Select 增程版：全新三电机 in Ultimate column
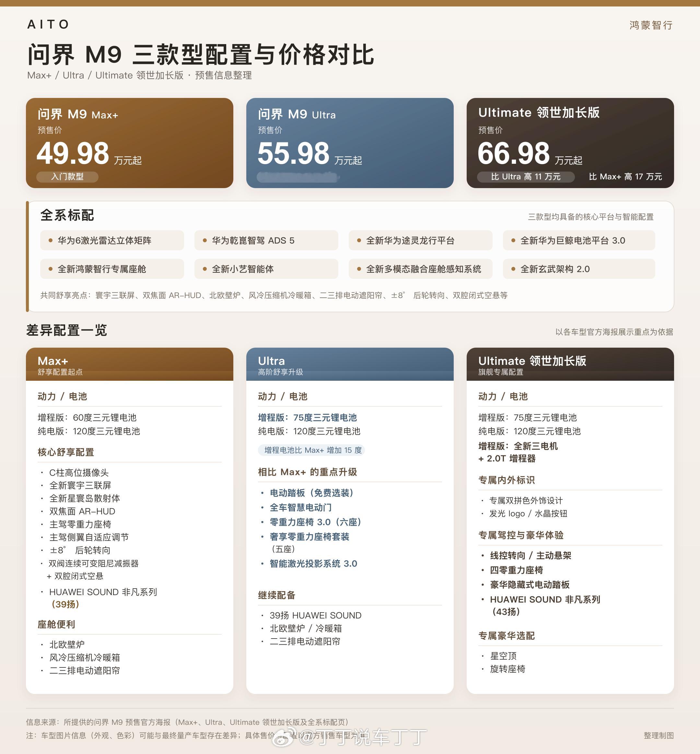Screen dimensions: 700x754 click(x=518, y=446)
